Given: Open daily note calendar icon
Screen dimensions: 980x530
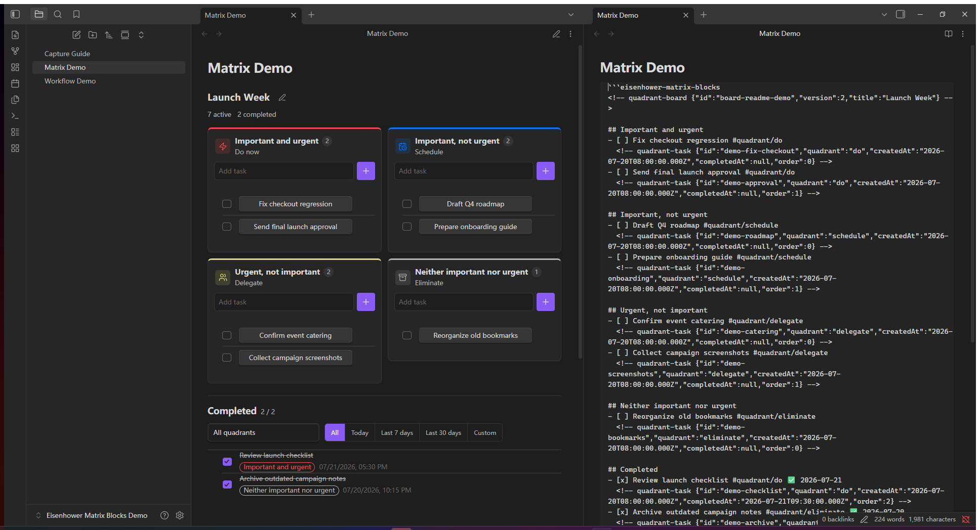Looking at the screenshot, I should click(15, 83).
